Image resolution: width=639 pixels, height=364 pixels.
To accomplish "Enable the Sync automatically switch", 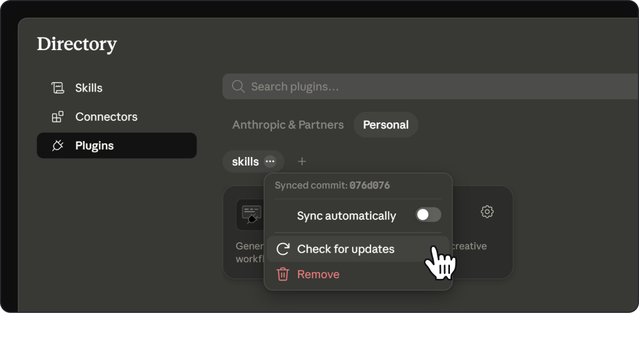I will [428, 215].
